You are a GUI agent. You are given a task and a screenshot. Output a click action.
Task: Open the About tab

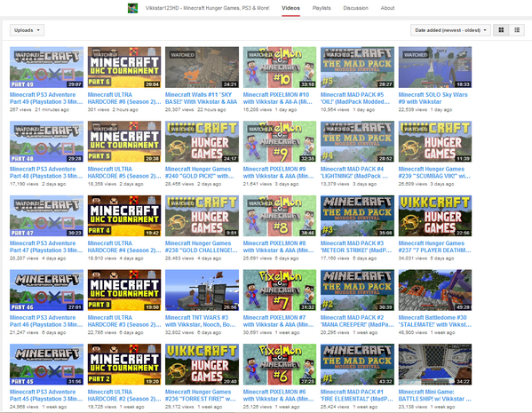pos(387,8)
